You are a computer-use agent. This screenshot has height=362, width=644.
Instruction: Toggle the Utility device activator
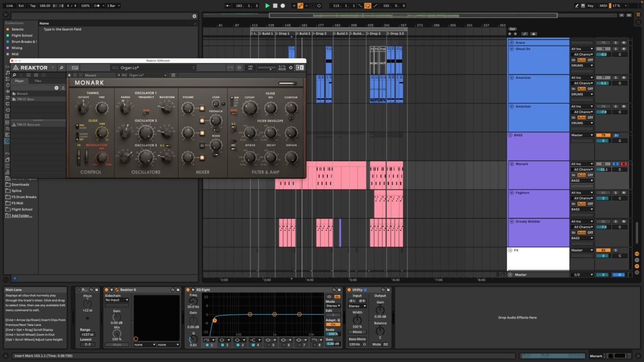pyautogui.click(x=349, y=290)
